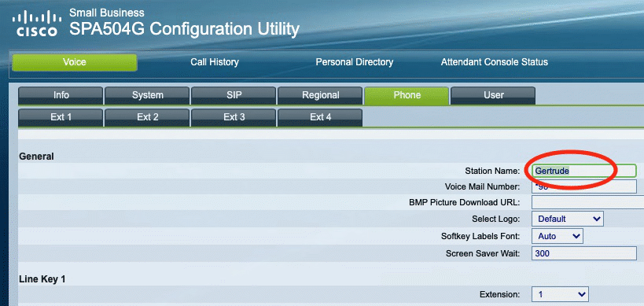Click the Screen Saver Wait label
644x306 pixels.
(483, 253)
